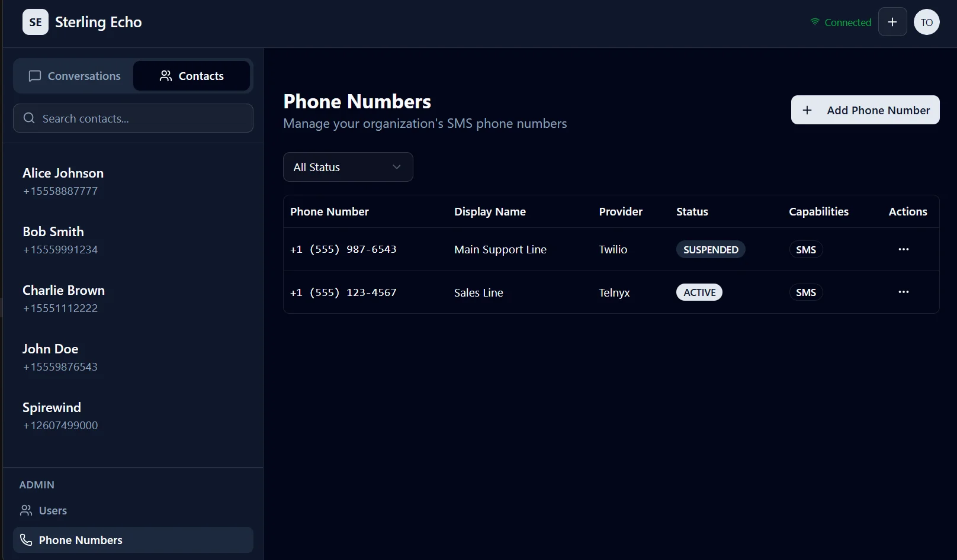Switch to the Contacts tab
The height and width of the screenshot is (560, 957).
[x=192, y=76]
